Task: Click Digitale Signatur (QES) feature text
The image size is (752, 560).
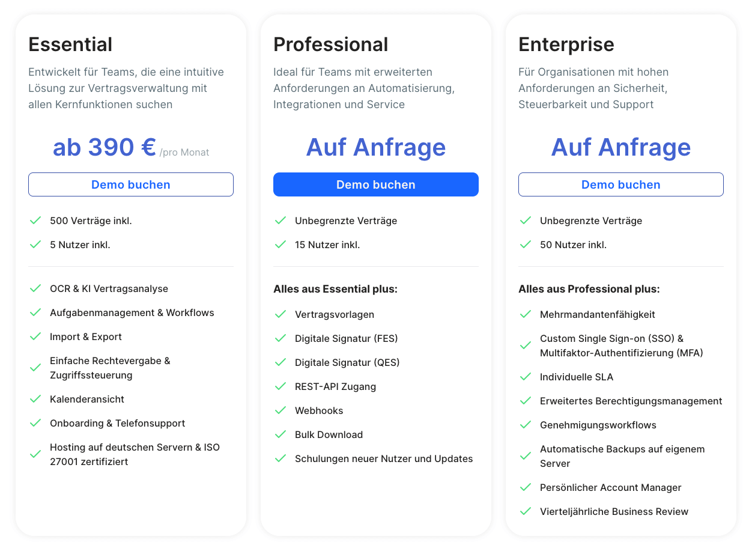Action: coord(347,362)
